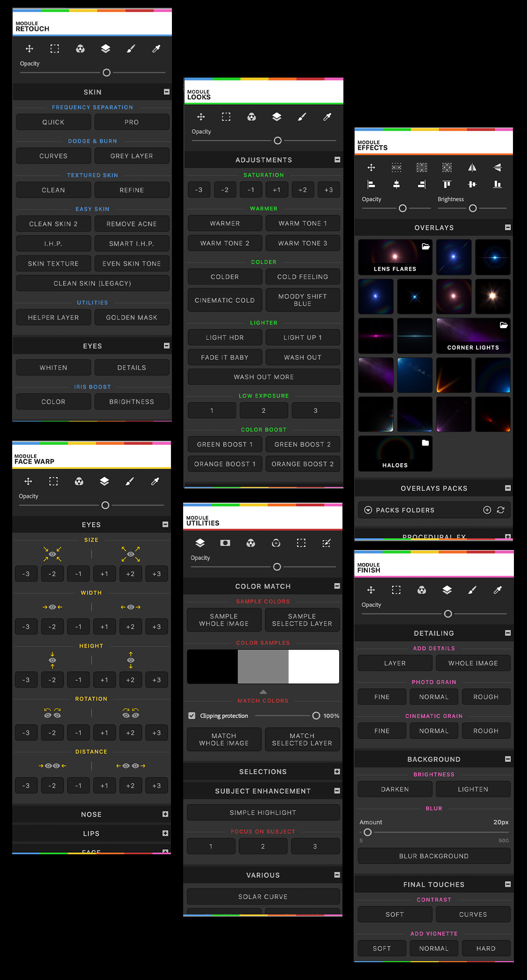Collapse the Skin section in Retouch
Screen dimensions: 527x980
pyautogui.click(x=166, y=92)
